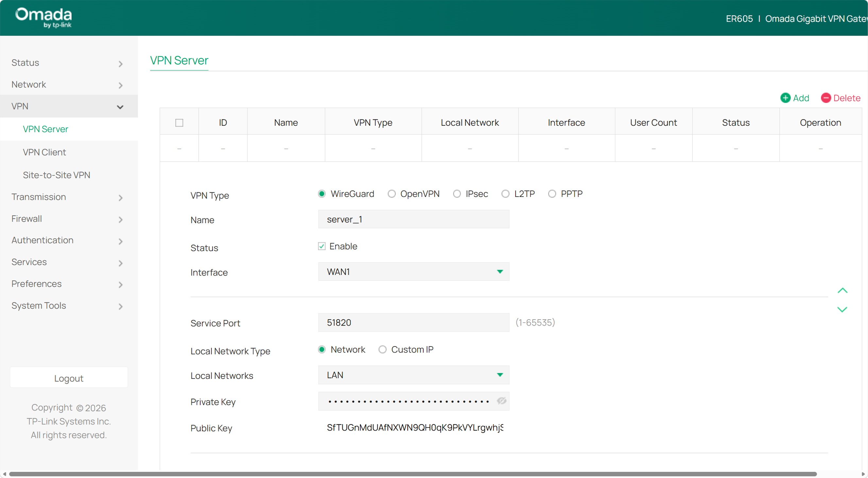The height and width of the screenshot is (478, 868).
Task: Expand the Services sidebar menu
Action: (69, 262)
